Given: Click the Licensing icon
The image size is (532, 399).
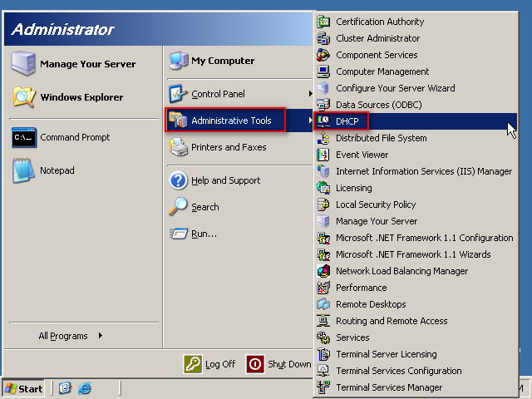Looking at the screenshot, I should 323,188.
